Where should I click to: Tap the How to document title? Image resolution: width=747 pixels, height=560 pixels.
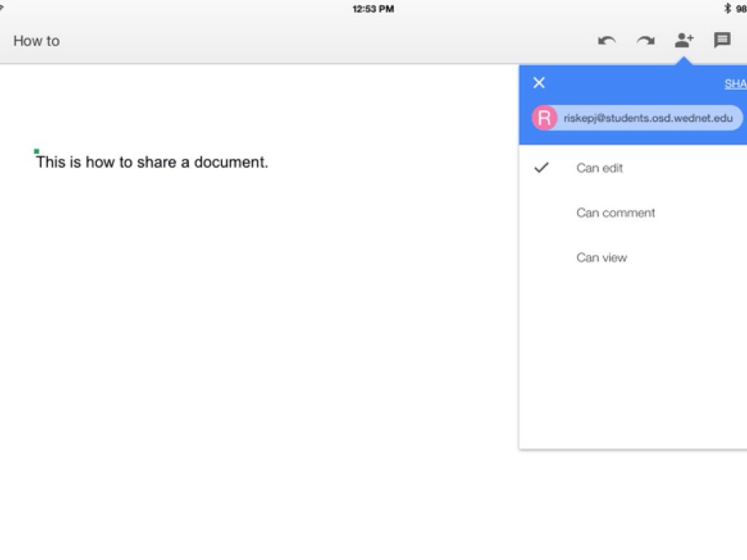coord(36,41)
